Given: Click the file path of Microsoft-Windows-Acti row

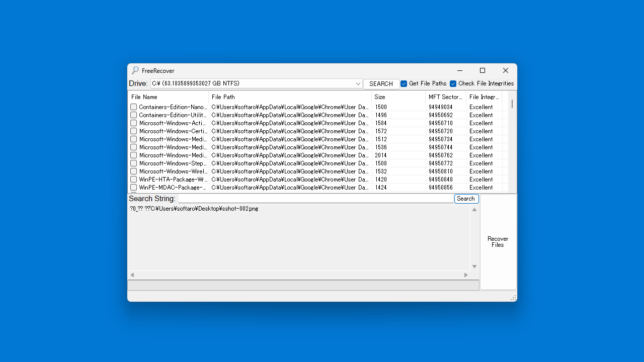Looking at the screenshot, I should pos(290,123).
